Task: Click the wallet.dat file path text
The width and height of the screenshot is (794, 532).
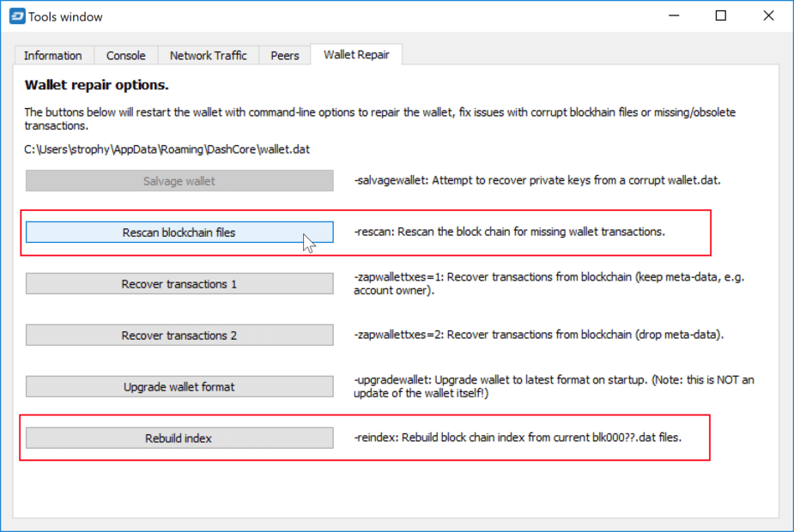Action: click(167, 149)
